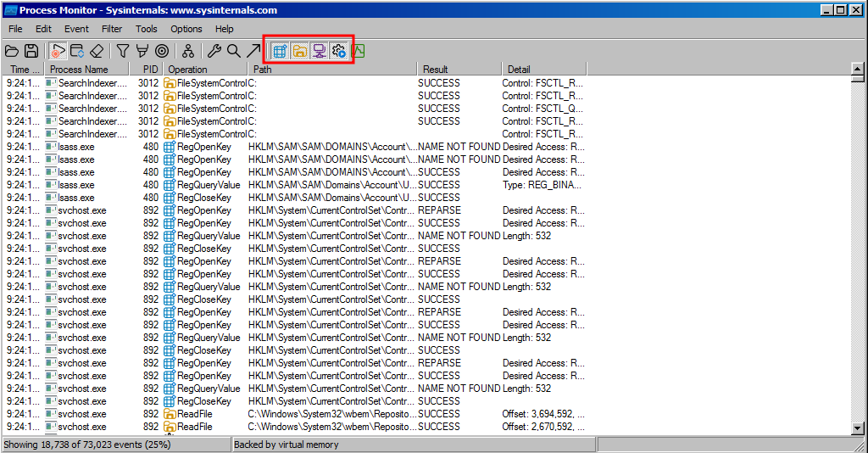The image size is (868, 453).
Task: Toggle Show File System Activity button
Action: (299, 51)
